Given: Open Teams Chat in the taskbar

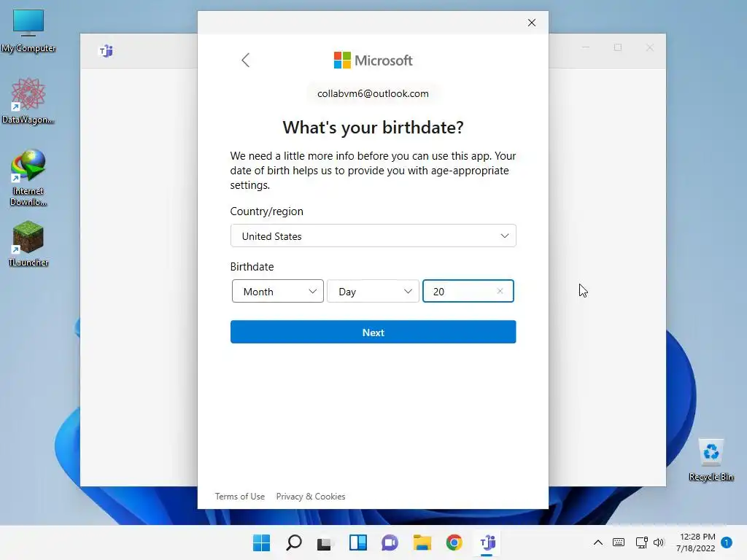Looking at the screenshot, I should (390, 542).
